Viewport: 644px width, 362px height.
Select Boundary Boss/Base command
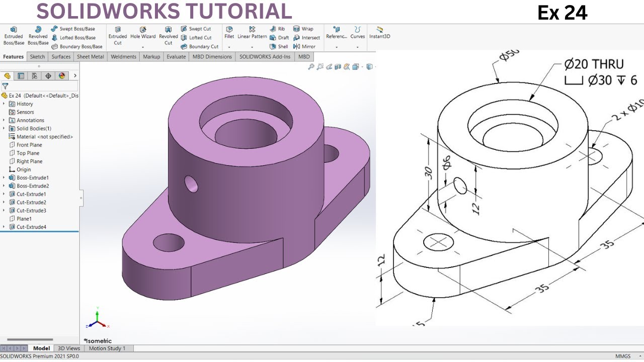coord(76,46)
